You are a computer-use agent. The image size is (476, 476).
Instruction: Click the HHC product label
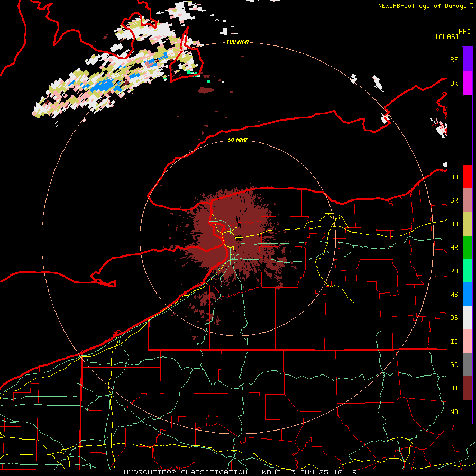(464, 32)
